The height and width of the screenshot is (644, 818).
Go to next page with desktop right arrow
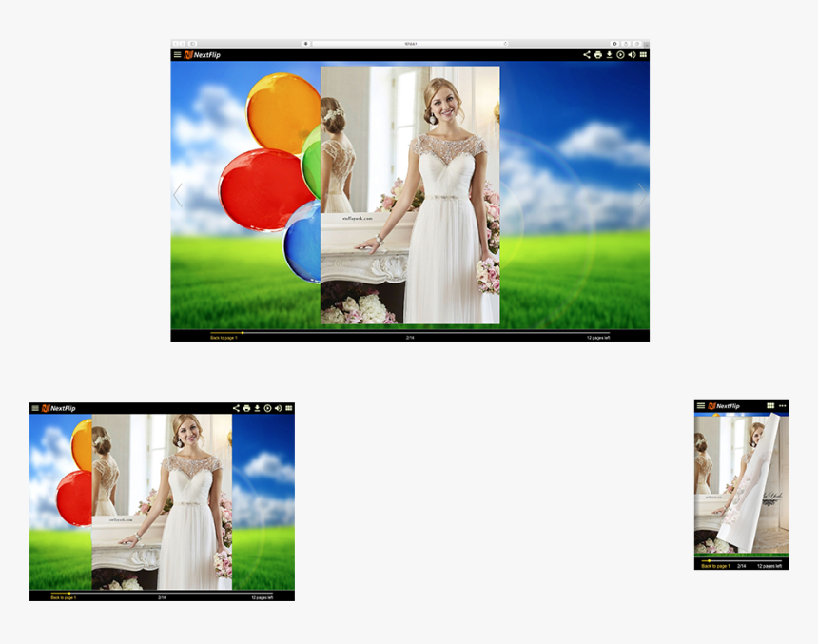[x=642, y=196]
